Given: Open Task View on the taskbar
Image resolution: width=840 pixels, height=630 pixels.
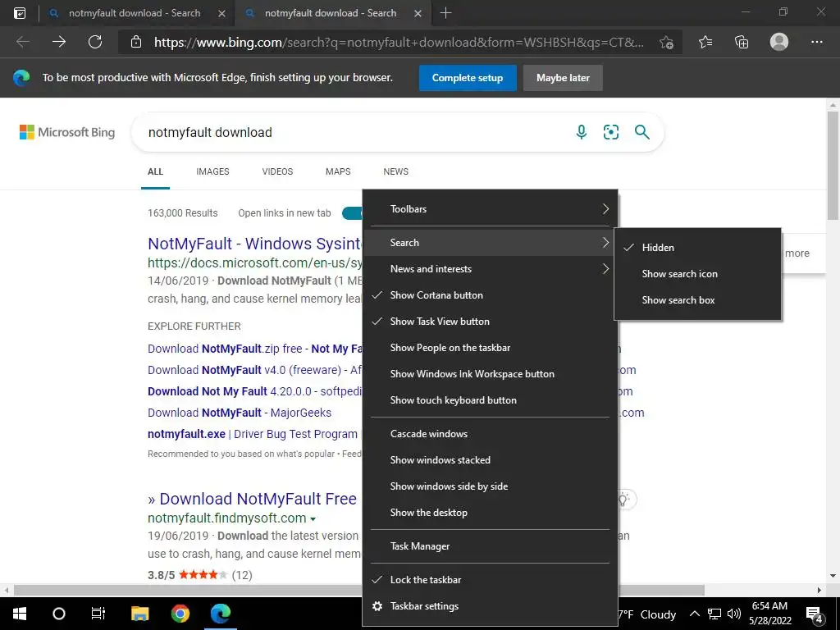Looking at the screenshot, I should pyautogui.click(x=98, y=614).
